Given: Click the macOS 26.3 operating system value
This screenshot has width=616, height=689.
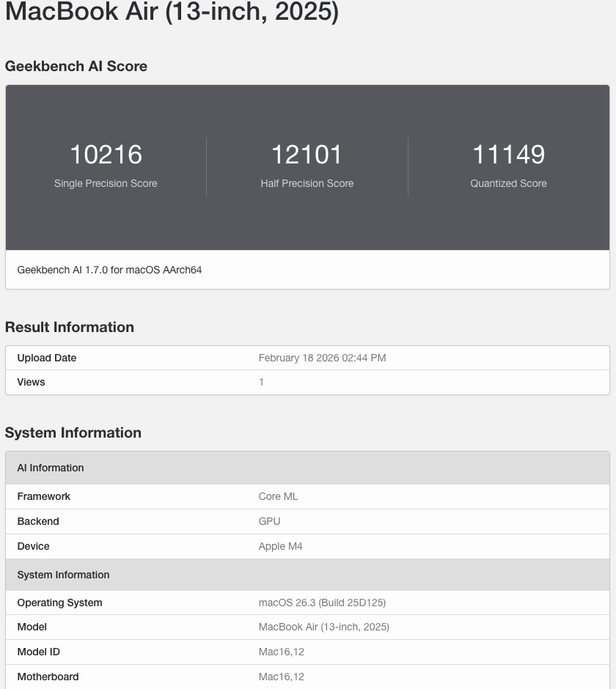Looking at the screenshot, I should tap(322, 603).
